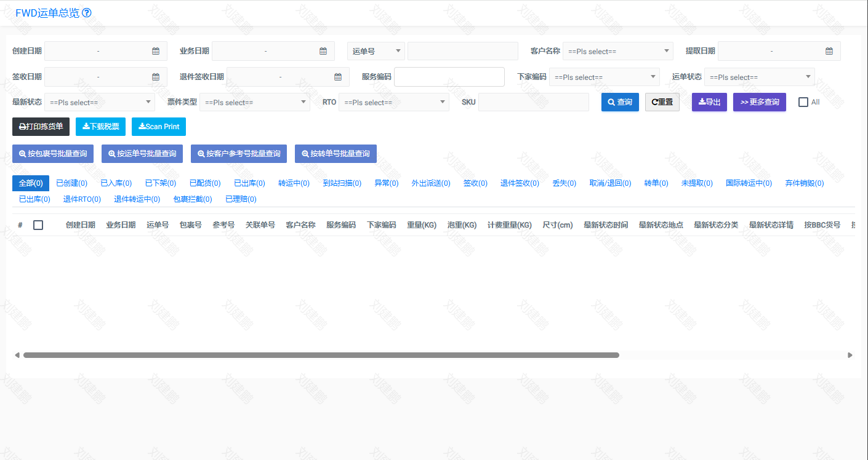868x460 pixels.
Task: Click calendar icon in 提取日期 field
Action: (829, 51)
